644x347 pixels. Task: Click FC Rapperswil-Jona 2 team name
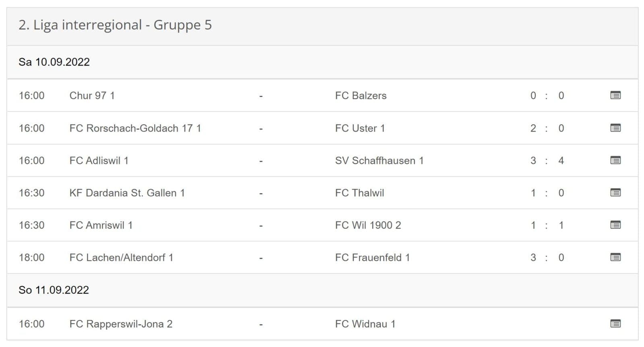click(x=121, y=324)
